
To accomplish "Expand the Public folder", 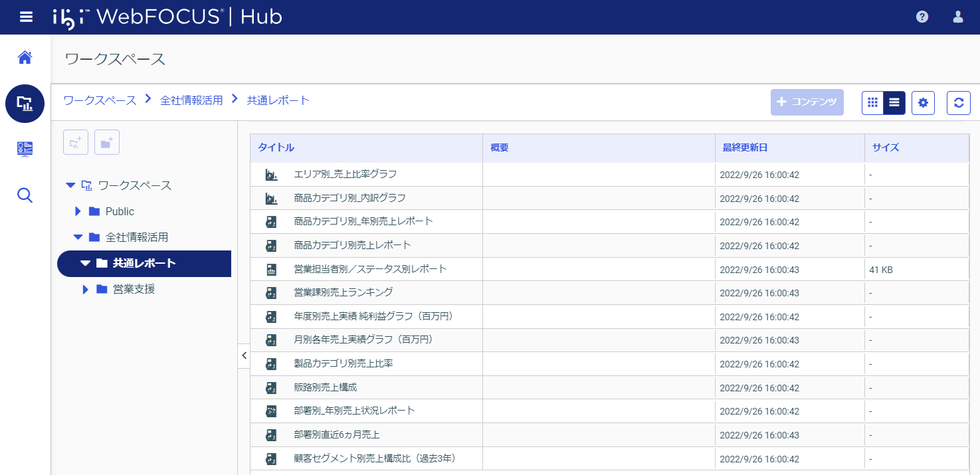I will pyautogui.click(x=78, y=211).
